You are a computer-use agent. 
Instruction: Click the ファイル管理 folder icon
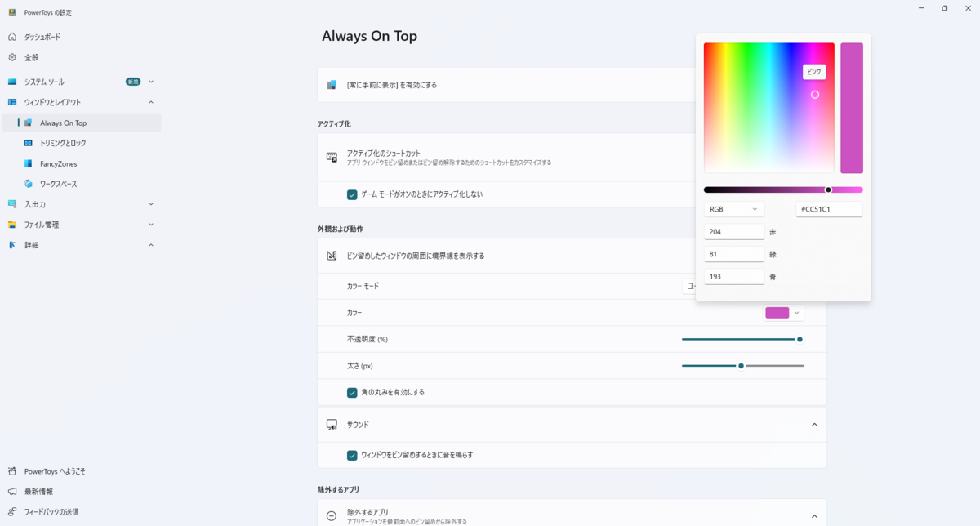click(12, 225)
